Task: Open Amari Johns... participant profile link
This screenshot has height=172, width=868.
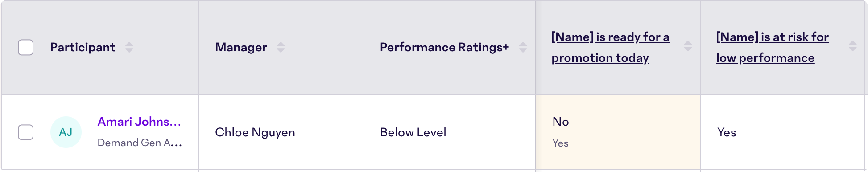Action: tap(140, 122)
